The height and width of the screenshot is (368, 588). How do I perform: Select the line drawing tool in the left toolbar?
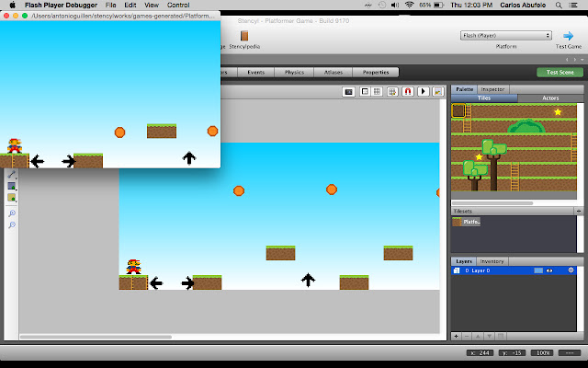[11, 174]
